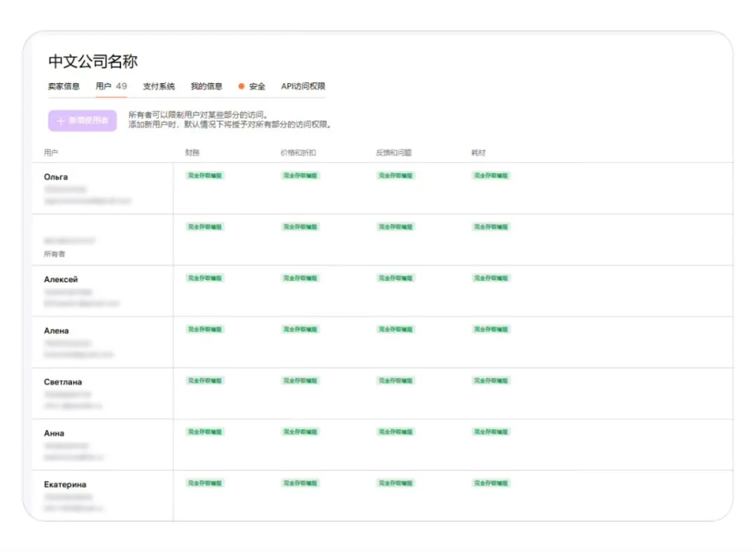
Task: Click the 所有者 label in the owner row
Action: point(55,254)
